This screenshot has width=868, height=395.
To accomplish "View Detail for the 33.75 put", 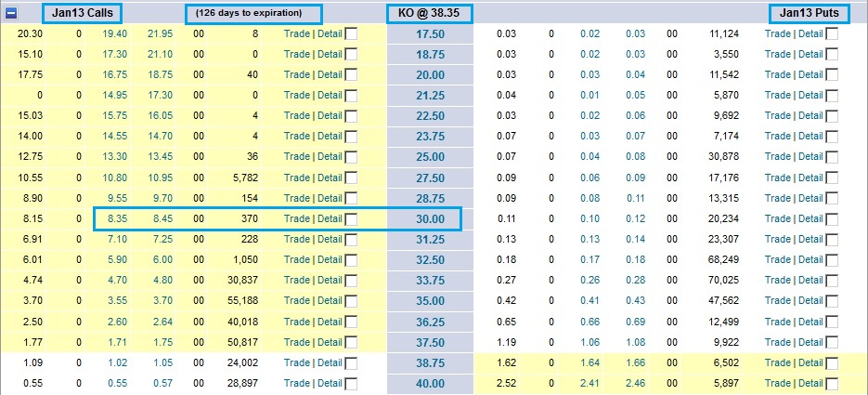I will click(x=810, y=281).
